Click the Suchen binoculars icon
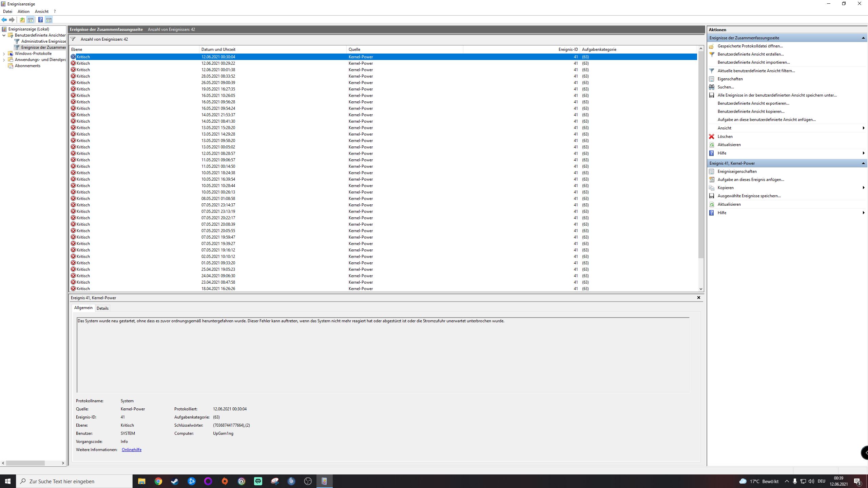This screenshot has width=868, height=488. (712, 87)
